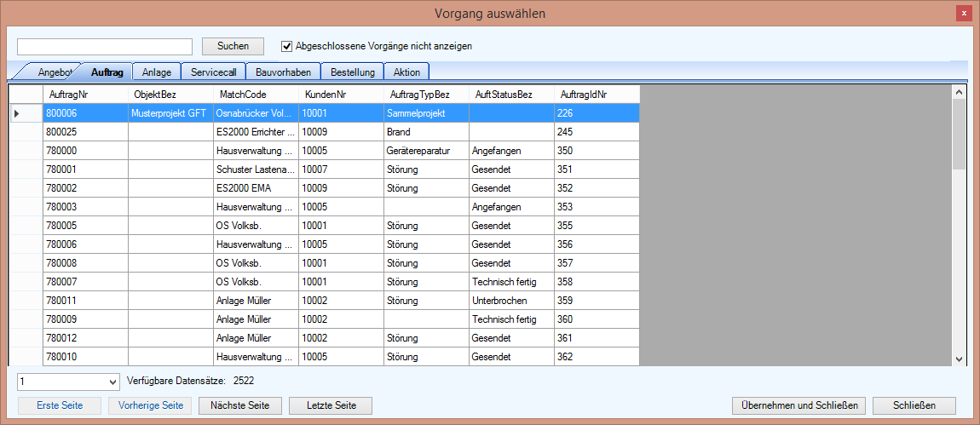The image size is (980, 425).
Task: Click into the search text field
Action: 105,46
